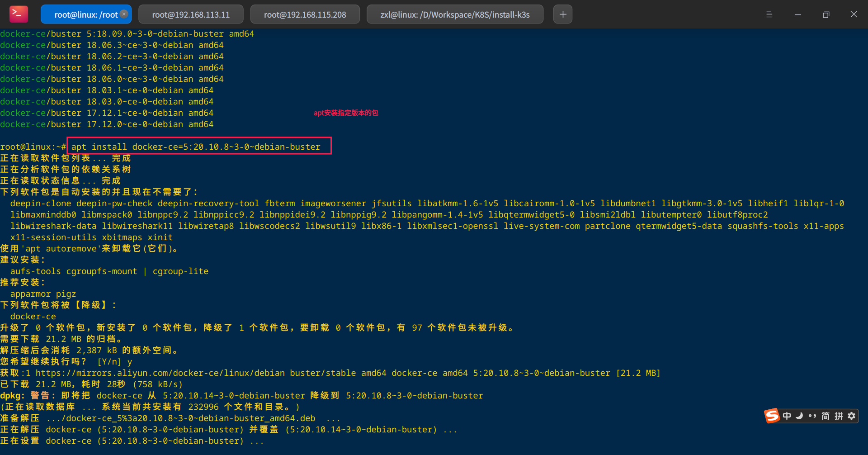
Task: Select the zxl@linux install-k3s tab
Action: point(455,14)
